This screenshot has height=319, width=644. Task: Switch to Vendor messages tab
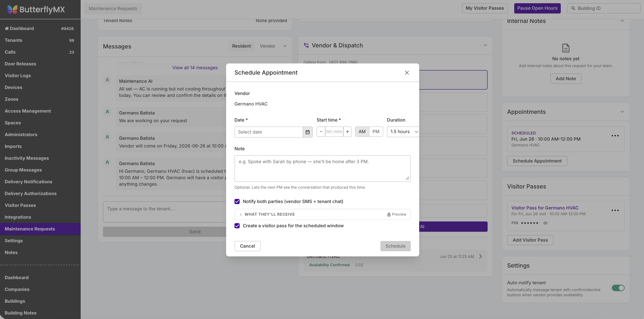[268, 46]
